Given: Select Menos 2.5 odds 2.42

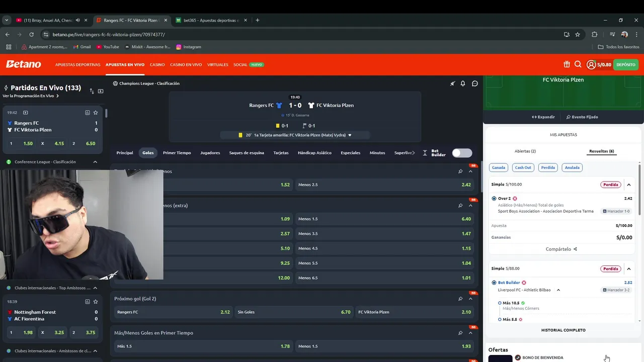Looking at the screenshot, I should click(384, 185).
